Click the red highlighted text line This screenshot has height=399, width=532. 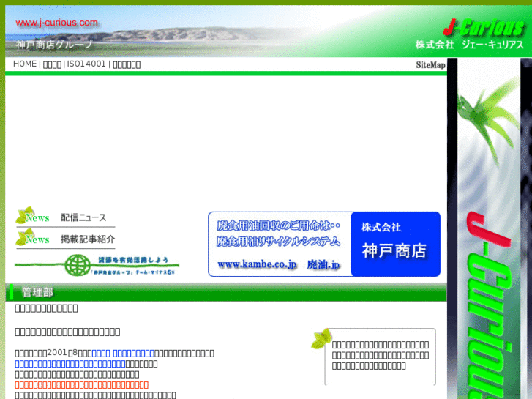(81, 385)
